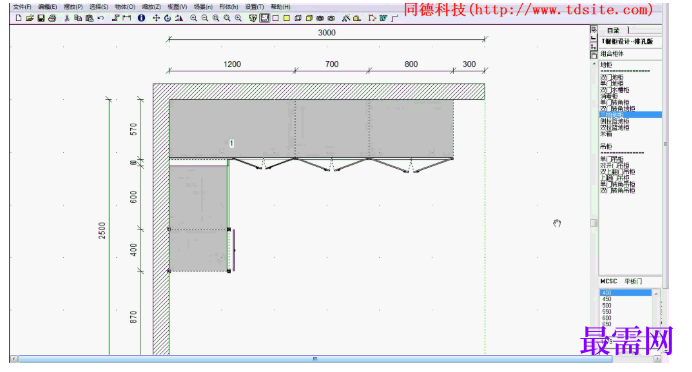Screen dimensions: 692x372
Task: Click the 700 dimension label
Action: pos(332,64)
